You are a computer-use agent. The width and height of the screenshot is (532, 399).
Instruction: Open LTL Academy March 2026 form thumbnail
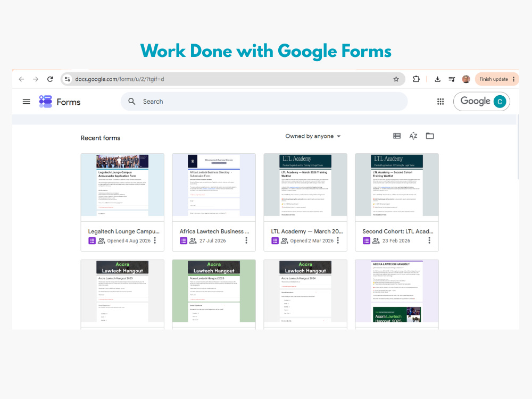(x=305, y=185)
